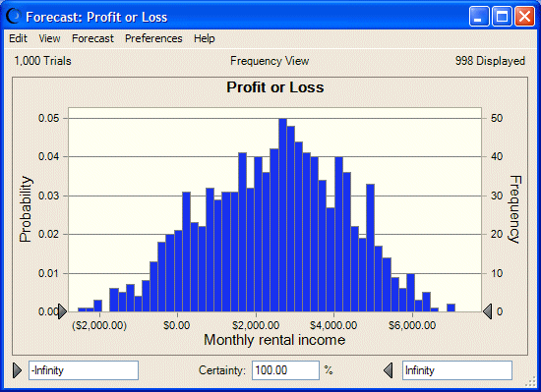Click the left arrow beside -Infinity field
The width and height of the screenshot is (541, 392).
18,370
